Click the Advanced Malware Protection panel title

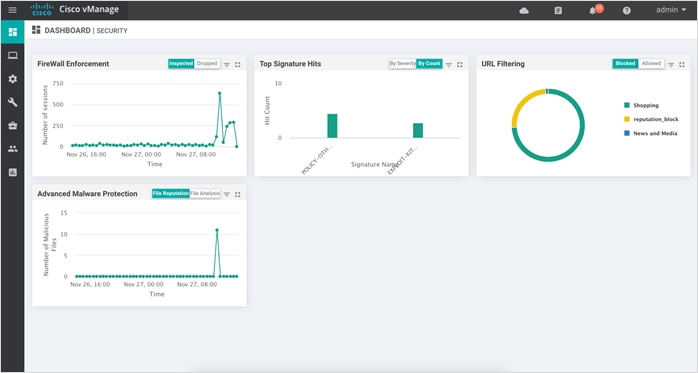point(87,194)
